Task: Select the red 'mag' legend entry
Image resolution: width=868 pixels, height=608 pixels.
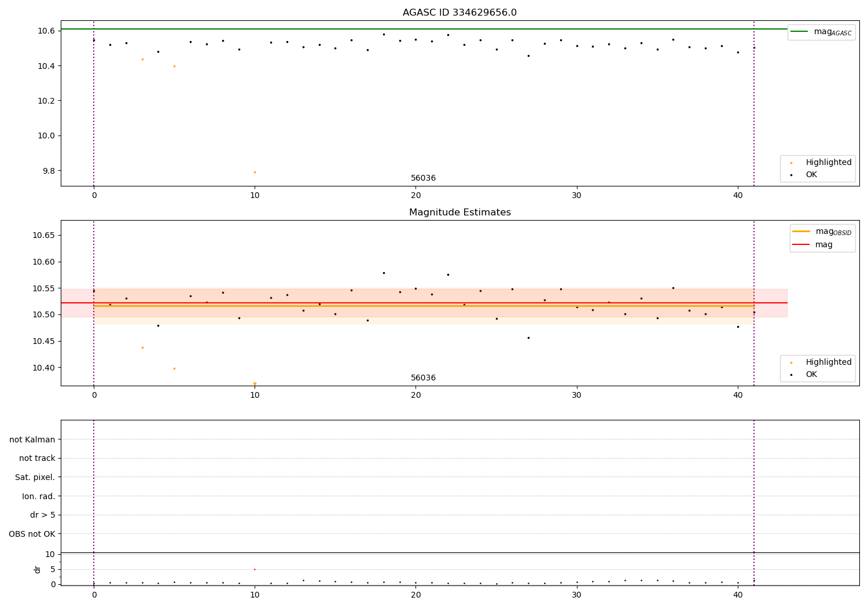Action: pyautogui.click(x=812, y=244)
